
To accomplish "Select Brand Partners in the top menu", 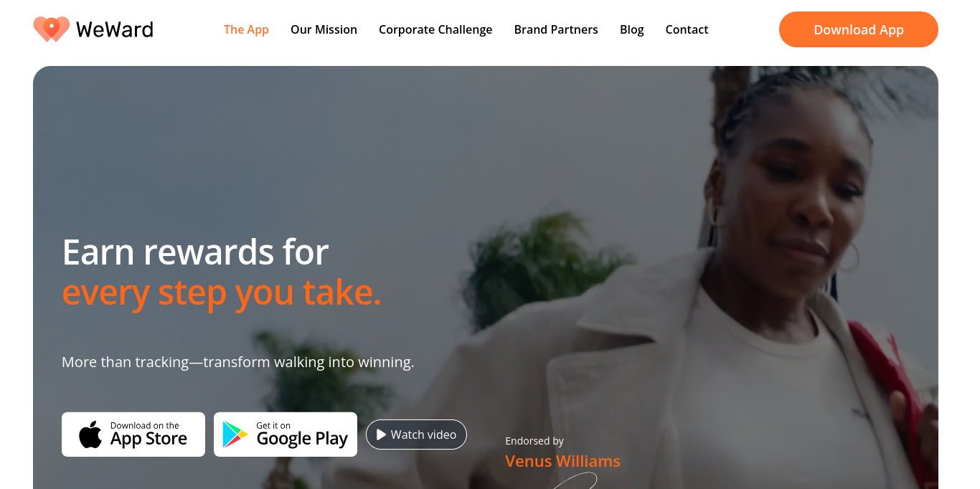I will (556, 29).
